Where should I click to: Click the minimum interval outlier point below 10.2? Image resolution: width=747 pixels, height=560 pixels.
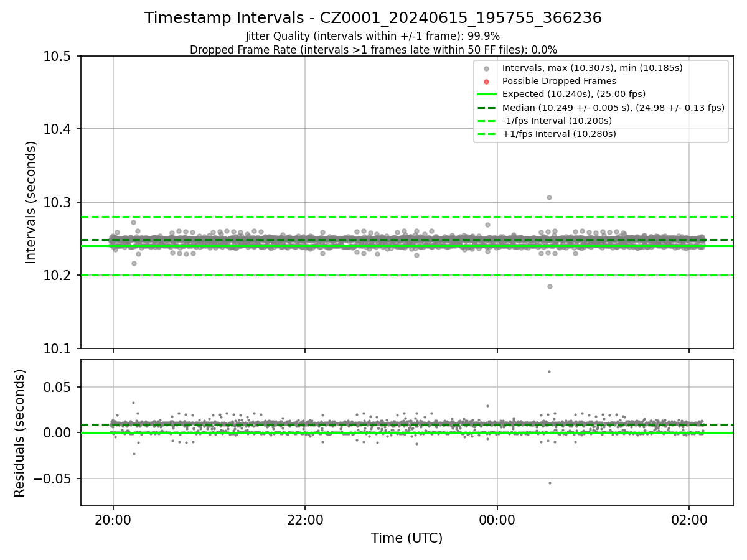click(x=550, y=286)
